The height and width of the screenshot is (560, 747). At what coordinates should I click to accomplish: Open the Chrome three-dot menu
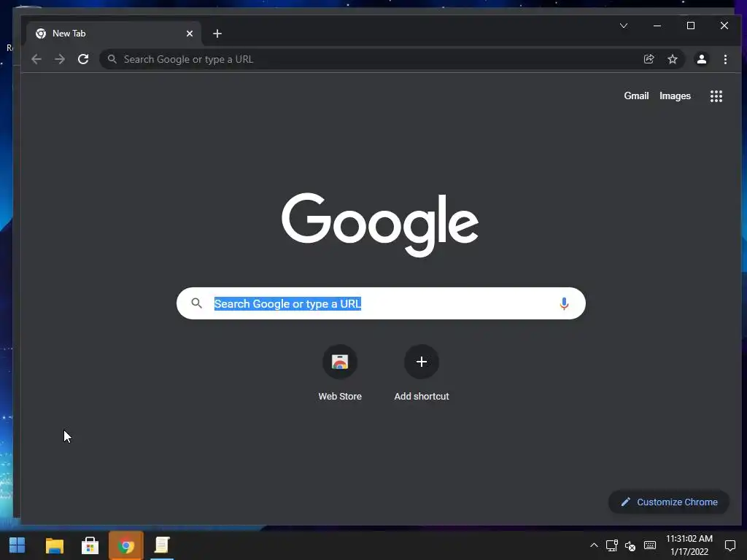pos(725,59)
